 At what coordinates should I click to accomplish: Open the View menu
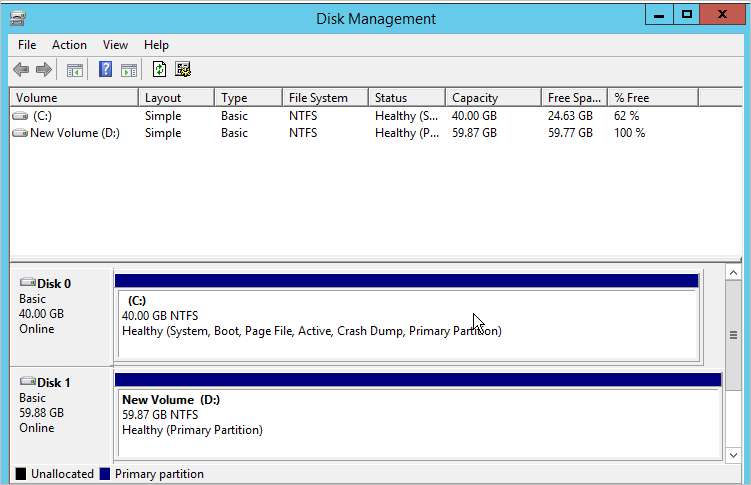tap(115, 45)
